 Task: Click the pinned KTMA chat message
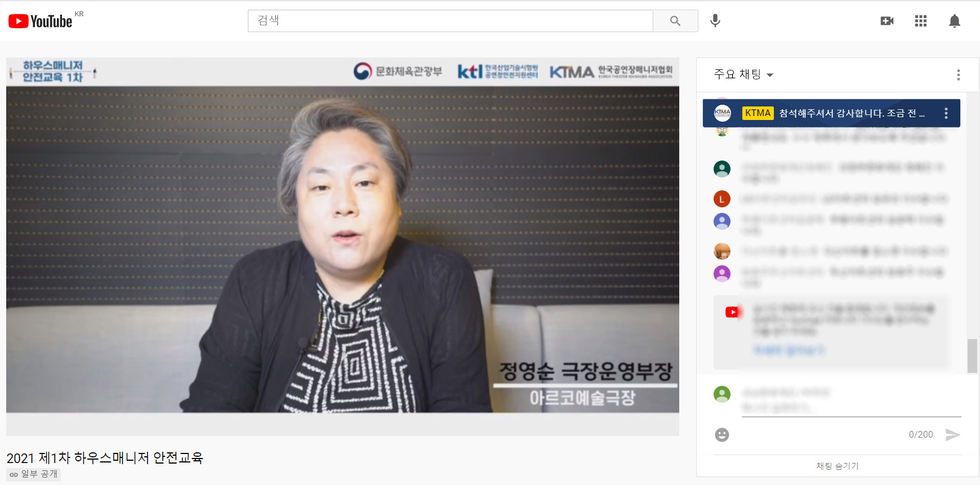[831, 113]
